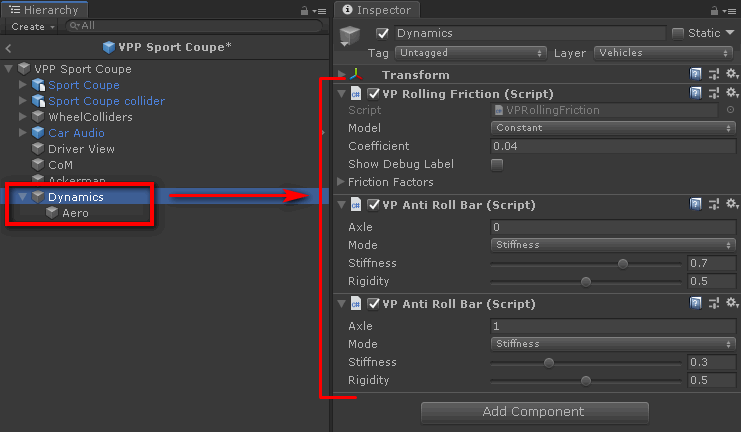Open preset selector for VP Rolling Friction
Screen dimensions: 741x432
tap(714, 93)
